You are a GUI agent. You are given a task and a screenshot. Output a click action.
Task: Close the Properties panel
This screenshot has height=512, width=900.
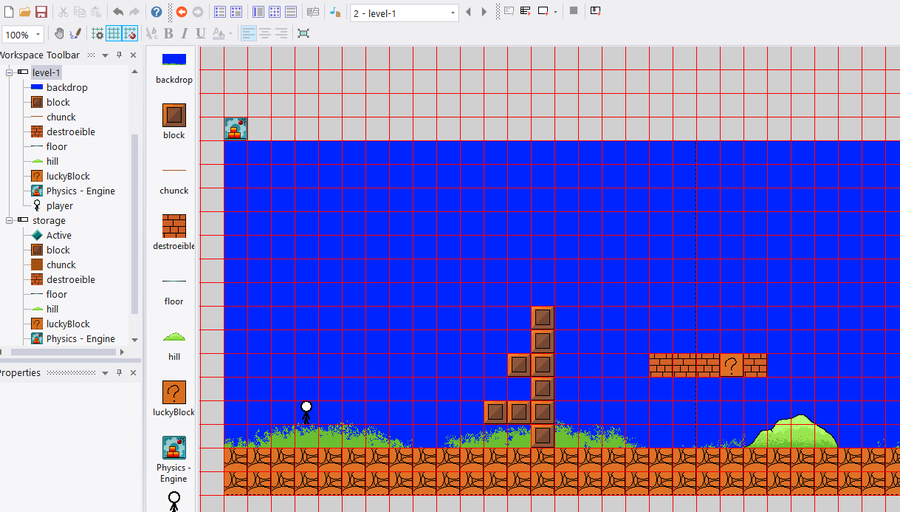[133, 373]
